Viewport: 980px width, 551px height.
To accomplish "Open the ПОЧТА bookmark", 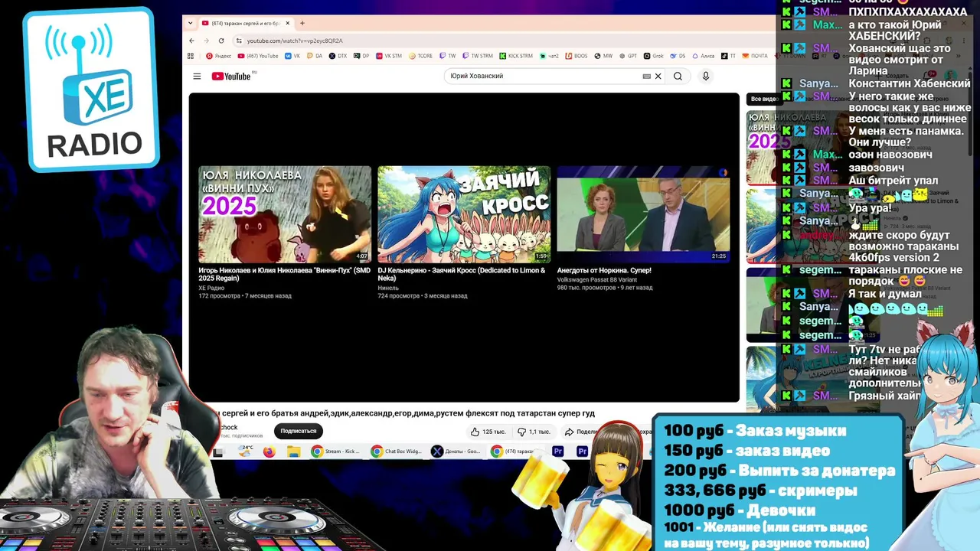I will 755,56.
